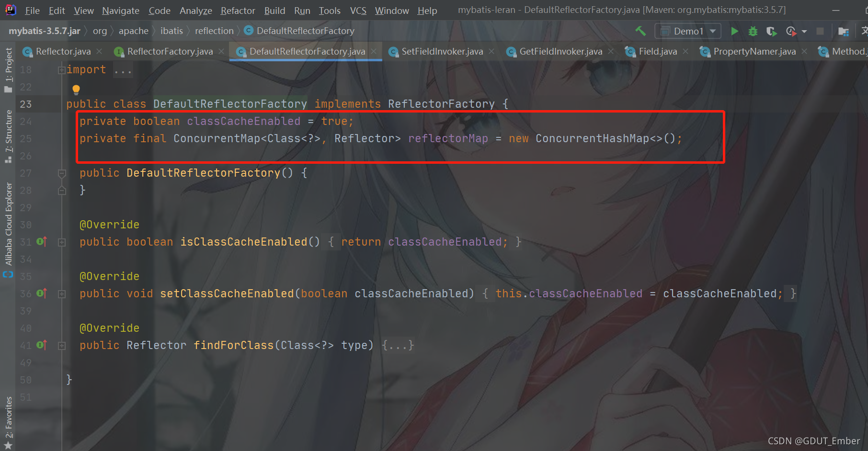
Task: Open the Help menu
Action: (x=427, y=11)
